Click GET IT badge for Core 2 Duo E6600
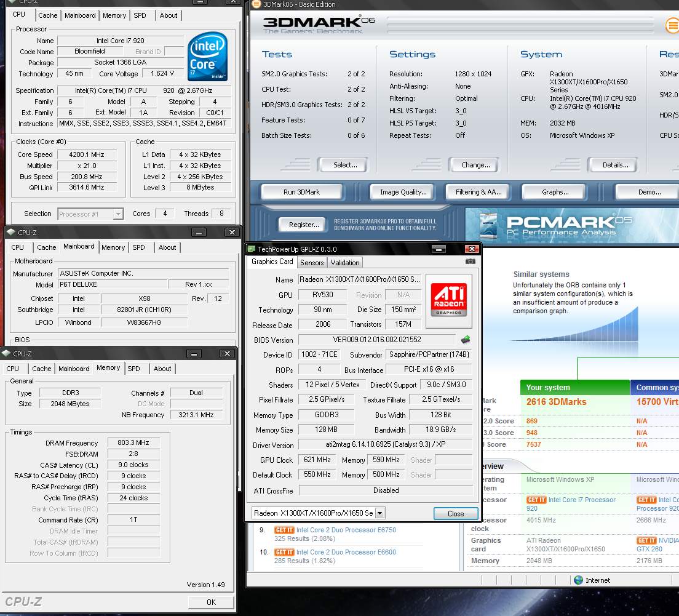The image size is (679, 616). pos(284,552)
